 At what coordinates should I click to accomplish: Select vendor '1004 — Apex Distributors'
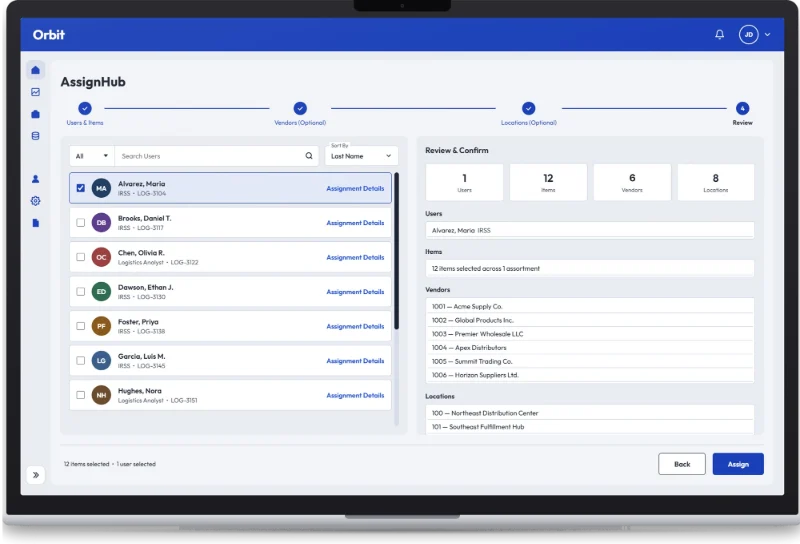590,348
